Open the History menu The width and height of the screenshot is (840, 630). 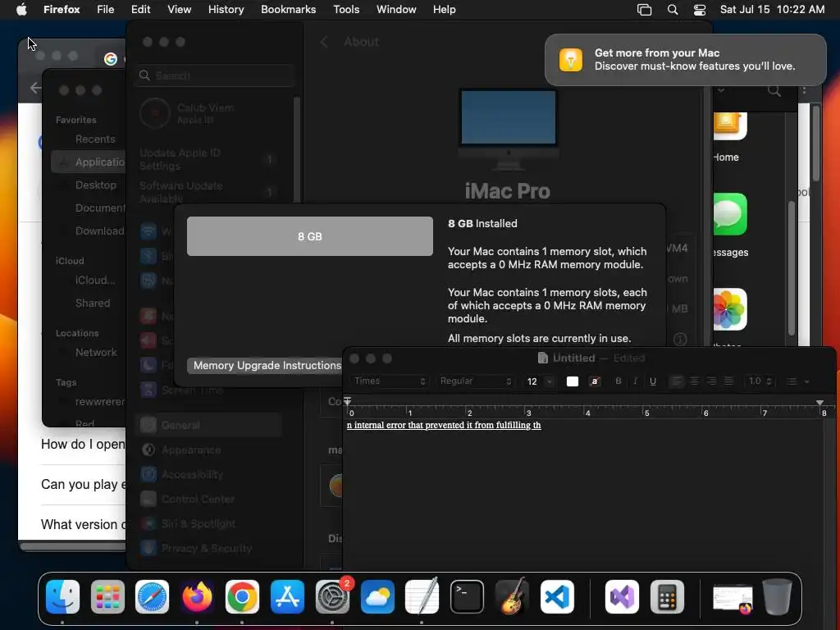click(x=226, y=9)
